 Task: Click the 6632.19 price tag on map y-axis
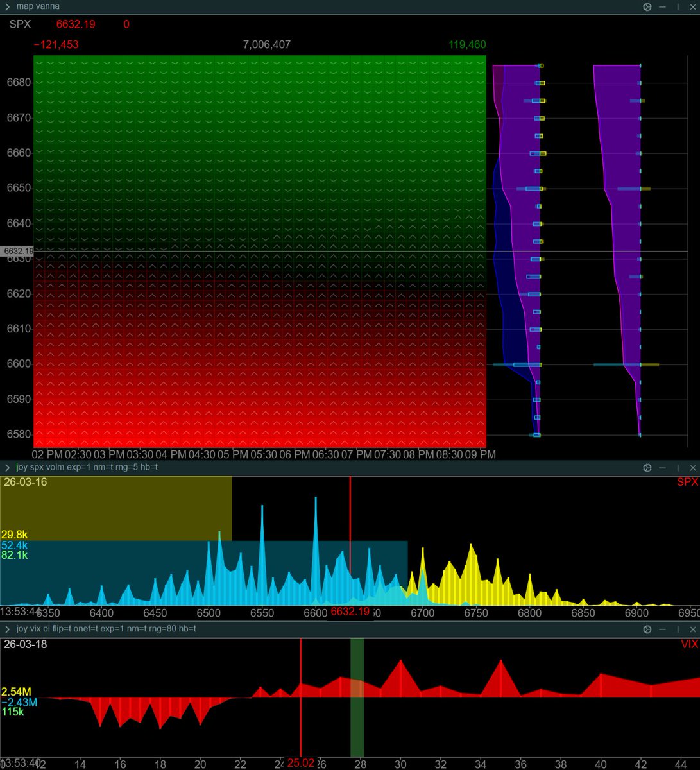17,252
